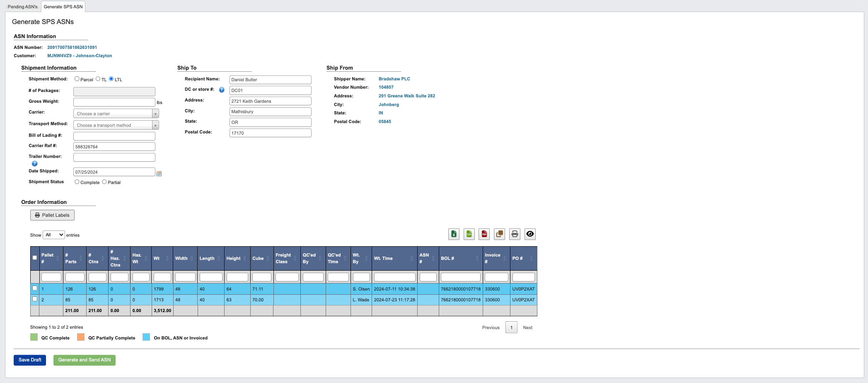Open the ASN Number link

[72, 47]
